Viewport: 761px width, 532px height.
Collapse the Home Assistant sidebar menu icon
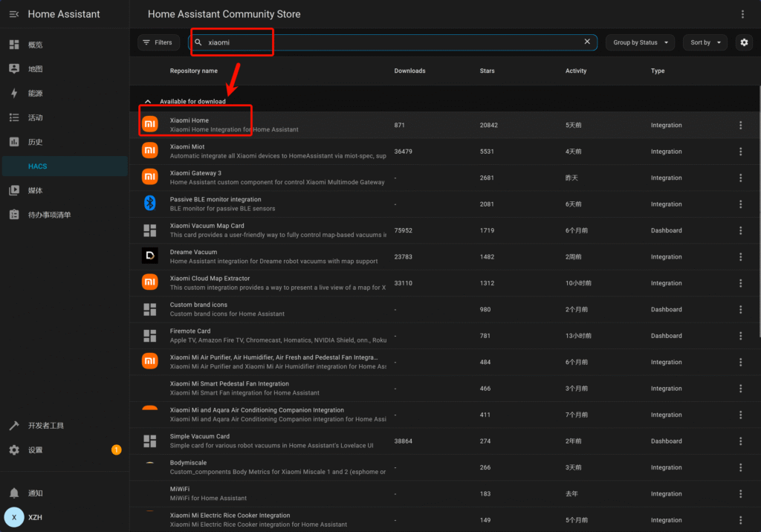click(13, 14)
